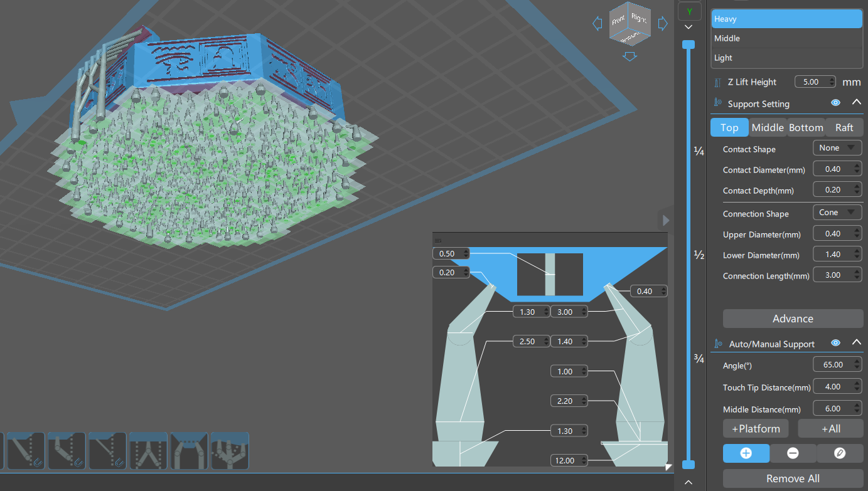Toggle Auto/Manual Support visibility eye
The width and height of the screenshot is (868, 491).
point(835,343)
